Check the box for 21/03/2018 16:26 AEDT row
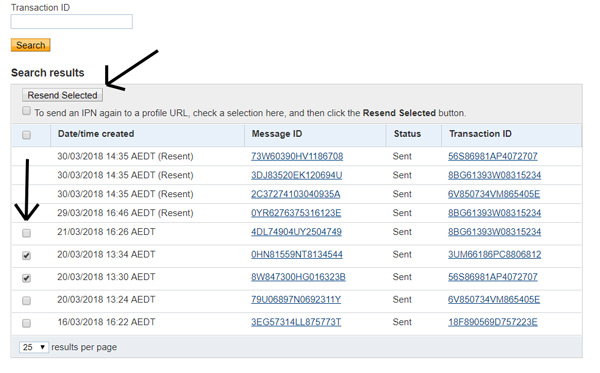Screen dimensions: 600x373 click(26, 233)
